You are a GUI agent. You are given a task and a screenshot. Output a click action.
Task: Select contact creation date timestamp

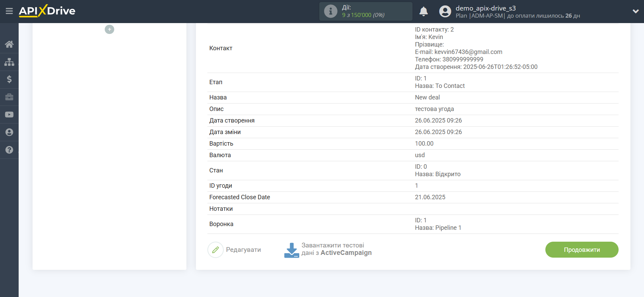click(x=500, y=67)
